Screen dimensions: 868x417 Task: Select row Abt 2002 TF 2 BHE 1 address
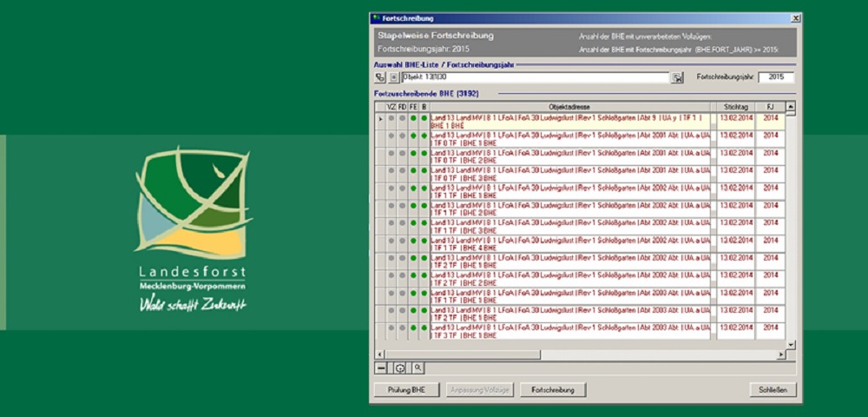569,262
